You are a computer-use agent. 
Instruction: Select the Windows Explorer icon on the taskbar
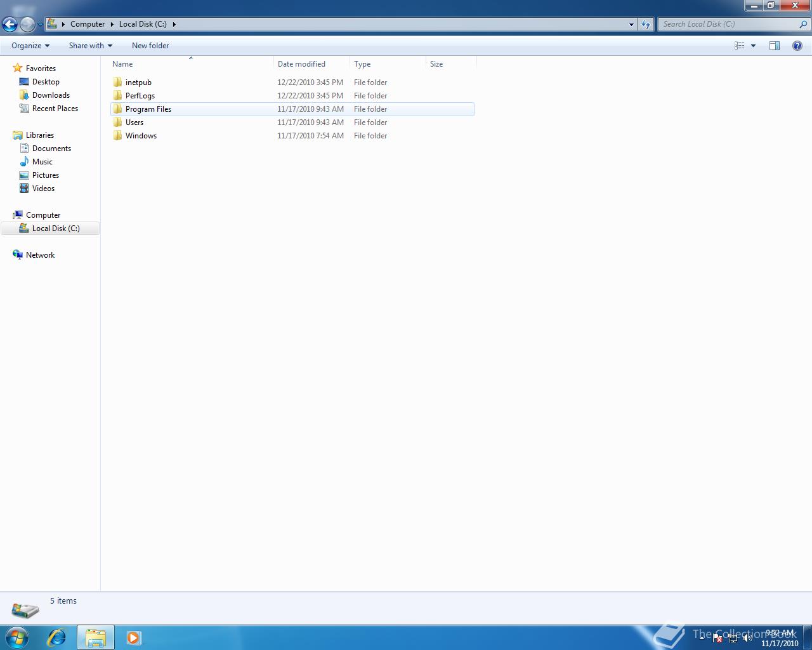[95, 637]
